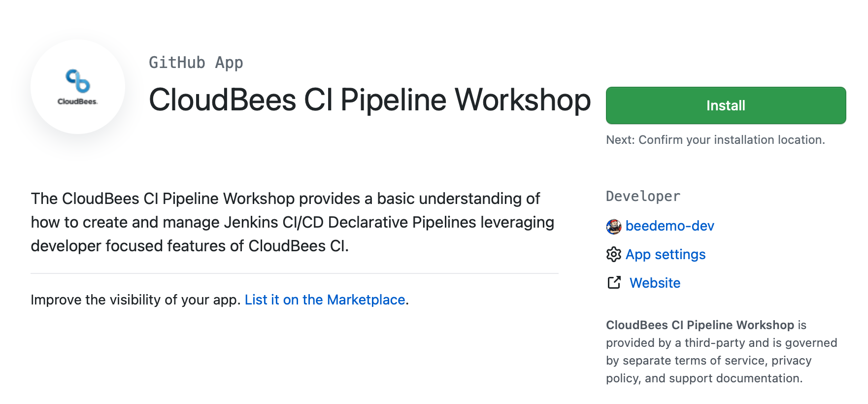Click the beedemo-dev avatar icon

coord(614,226)
